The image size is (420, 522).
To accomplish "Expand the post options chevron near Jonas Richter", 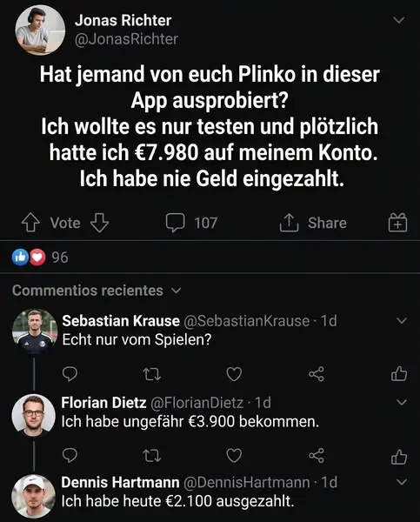I will (x=399, y=20).
